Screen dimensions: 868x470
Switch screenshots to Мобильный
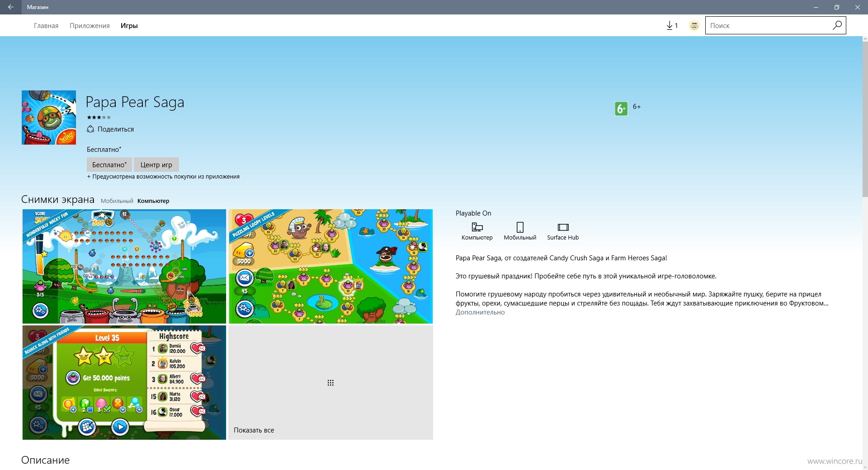pos(117,201)
